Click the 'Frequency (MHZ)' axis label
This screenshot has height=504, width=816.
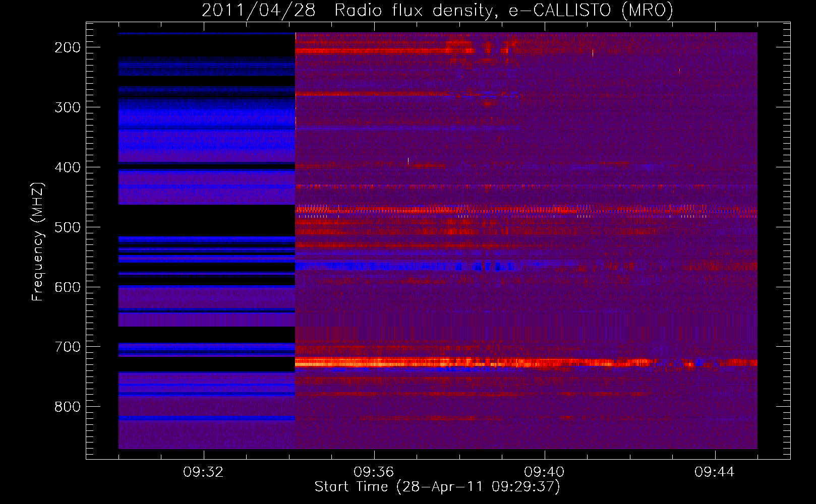(x=38, y=241)
